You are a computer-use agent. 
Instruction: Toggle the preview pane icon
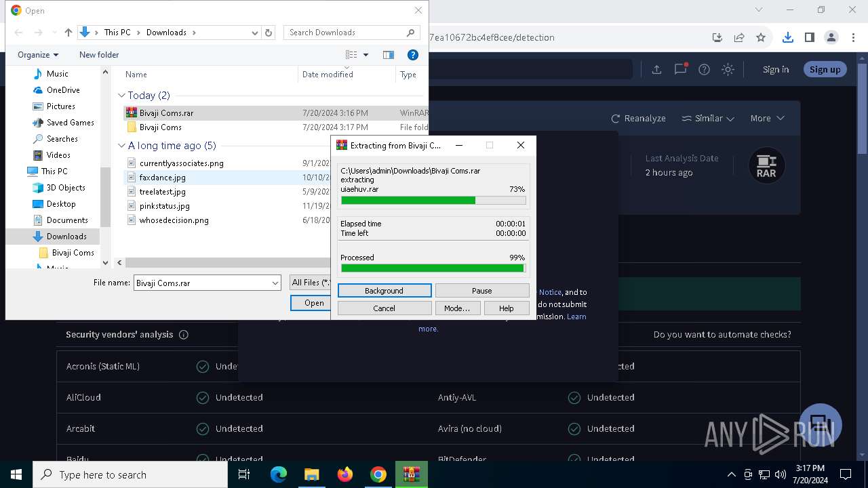pyautogui.click(x=389, y=55)
